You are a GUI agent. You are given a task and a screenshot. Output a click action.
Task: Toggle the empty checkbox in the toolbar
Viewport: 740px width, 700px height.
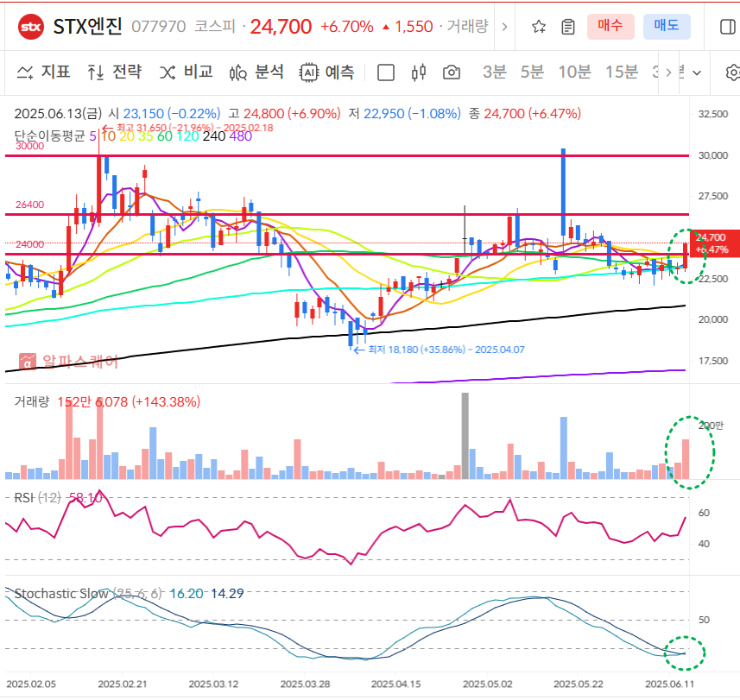(385, 73)
